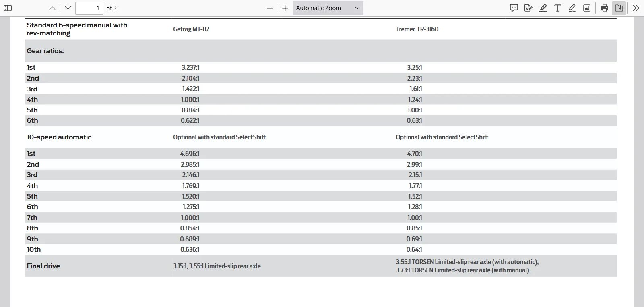Image resolution: width=644 pixels, height=307 pixels.
Task: Open the add signature tool
Action: point(528,8)
